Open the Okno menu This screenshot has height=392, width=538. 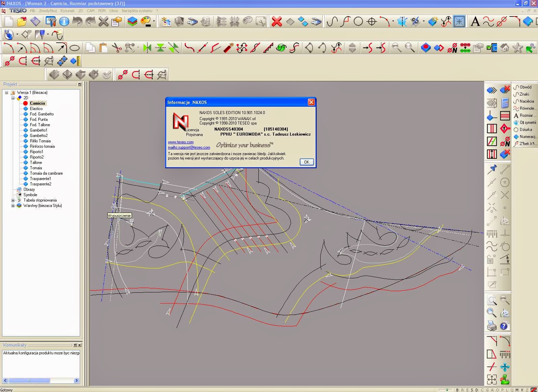114,11
